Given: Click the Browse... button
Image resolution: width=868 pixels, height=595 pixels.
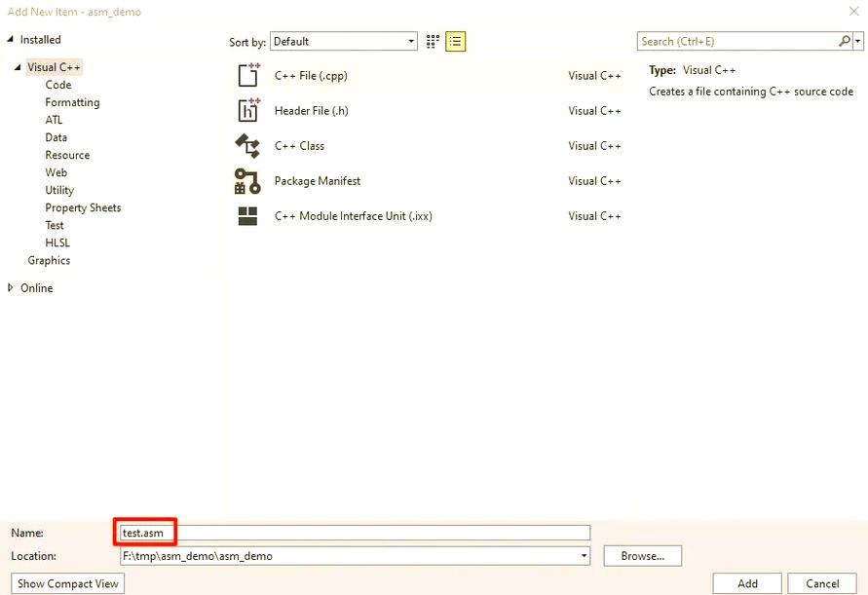Looking at the screenshot, I should [x=643, y=556].
